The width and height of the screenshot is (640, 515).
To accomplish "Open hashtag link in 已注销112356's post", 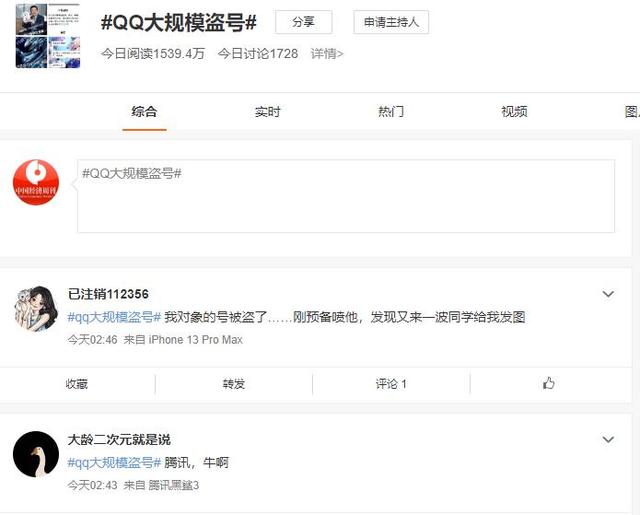I will 114,317.
